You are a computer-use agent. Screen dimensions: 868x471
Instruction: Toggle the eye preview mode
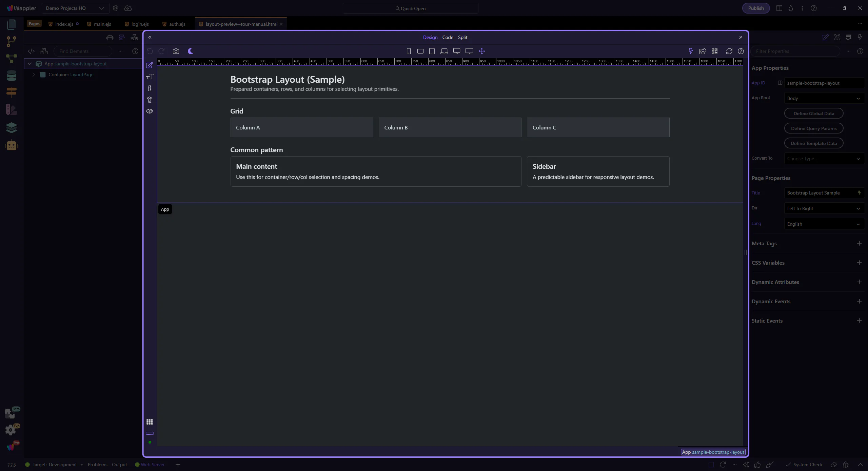[150, 111]
